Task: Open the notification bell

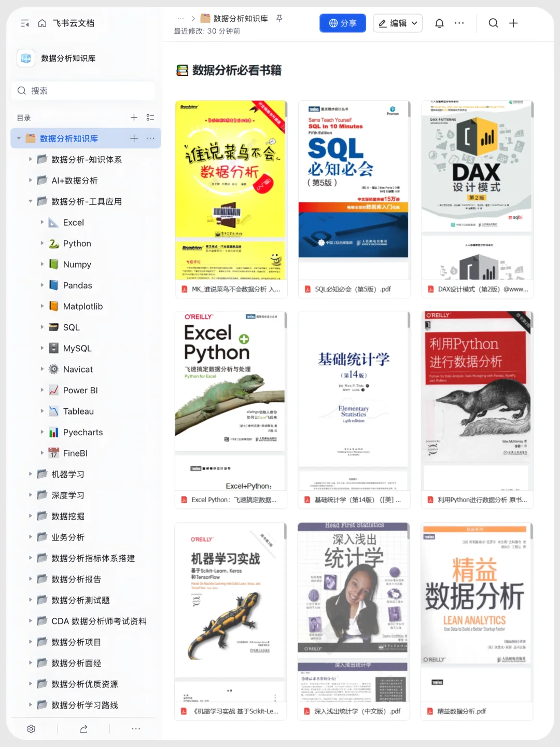Action: click(x=439, y=23)
